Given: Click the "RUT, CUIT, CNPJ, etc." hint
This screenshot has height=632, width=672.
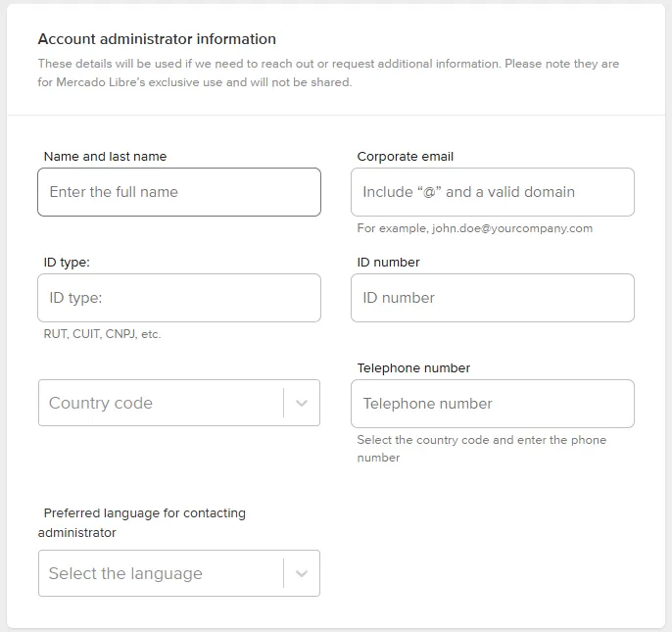Looking at the screenshot, I should pyautogui.click(x=102, y=334).
